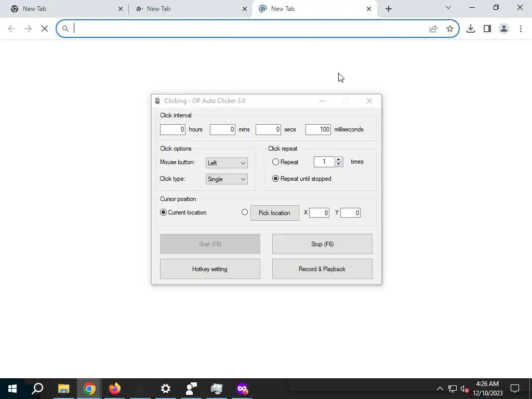Click the person-and-chat bubbles taskbar icon
Screen dimensions: 532x399
[x=191, y=389]
